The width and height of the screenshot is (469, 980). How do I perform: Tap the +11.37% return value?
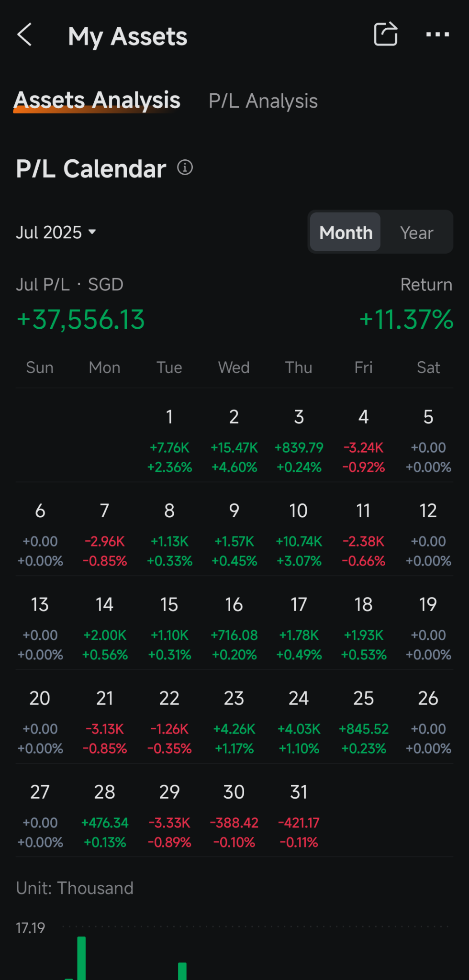406,320
